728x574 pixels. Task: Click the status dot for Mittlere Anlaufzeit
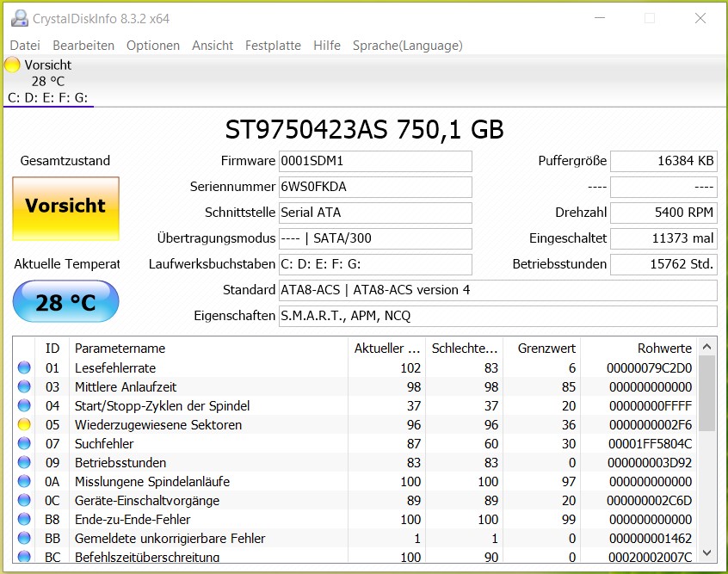pos(24,387)
